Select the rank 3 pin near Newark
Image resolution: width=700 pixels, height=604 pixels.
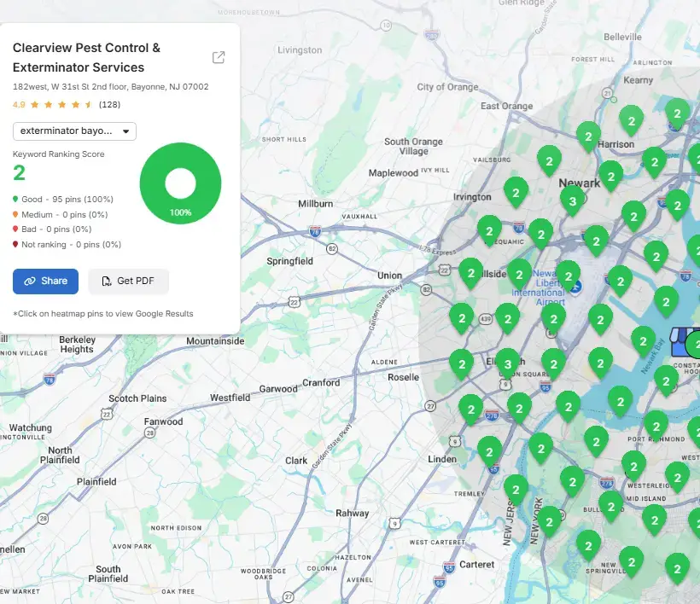point(572,200)
